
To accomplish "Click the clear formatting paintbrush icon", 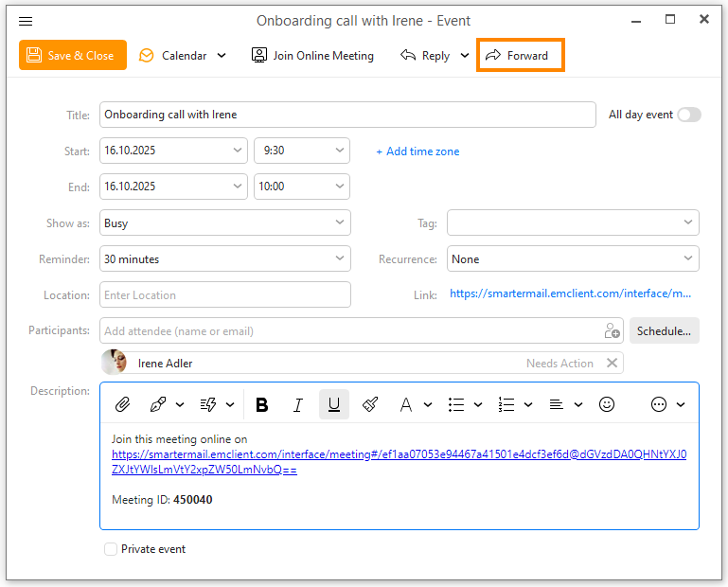I will [x=370, y=404].
